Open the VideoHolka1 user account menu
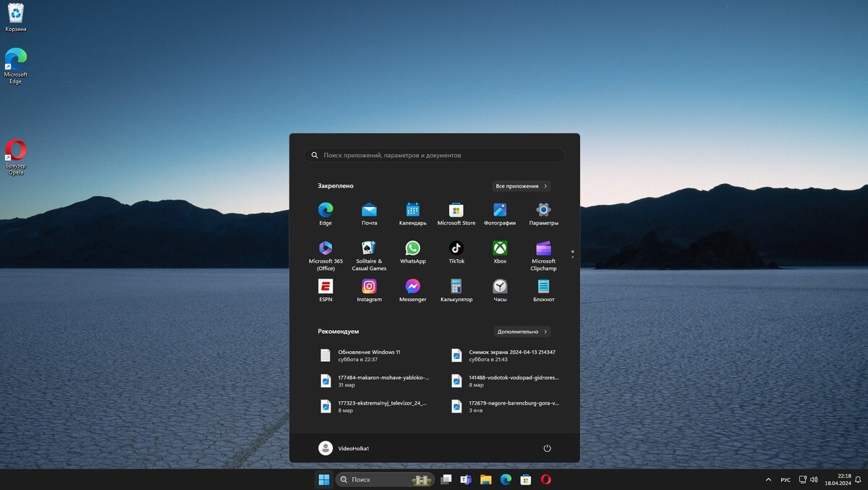Viewport: 868px width, 490px height. click(344, 448)
